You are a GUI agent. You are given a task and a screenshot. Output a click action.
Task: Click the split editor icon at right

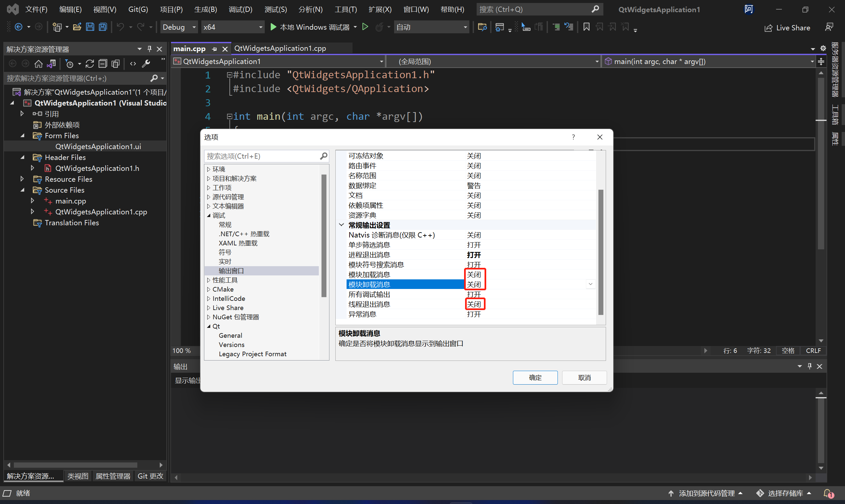point(821,61)
